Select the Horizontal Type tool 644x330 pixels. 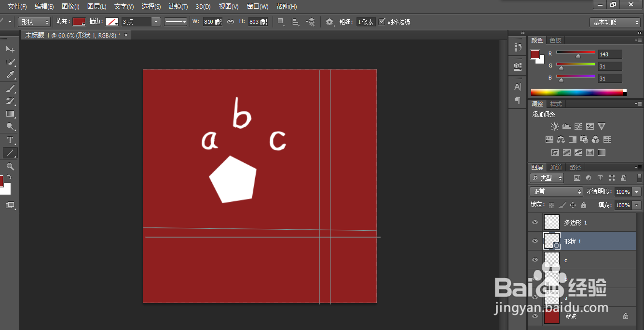tap(10, 140)
